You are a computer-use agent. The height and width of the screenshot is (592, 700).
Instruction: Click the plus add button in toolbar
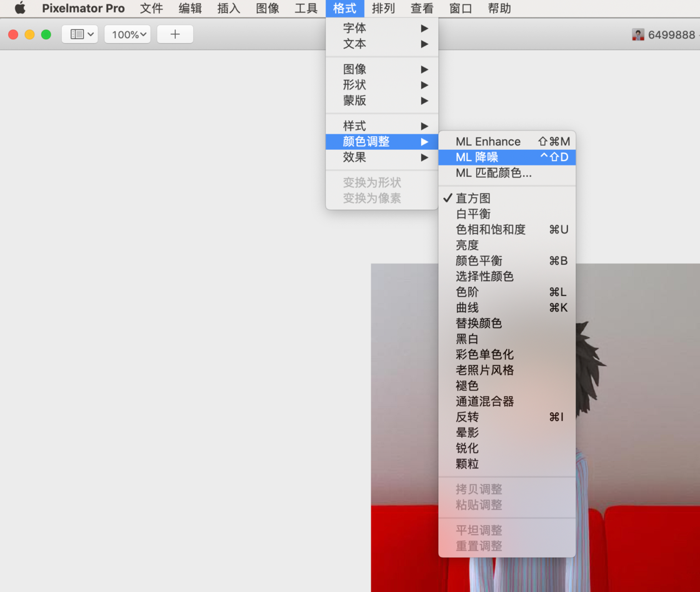175,34
